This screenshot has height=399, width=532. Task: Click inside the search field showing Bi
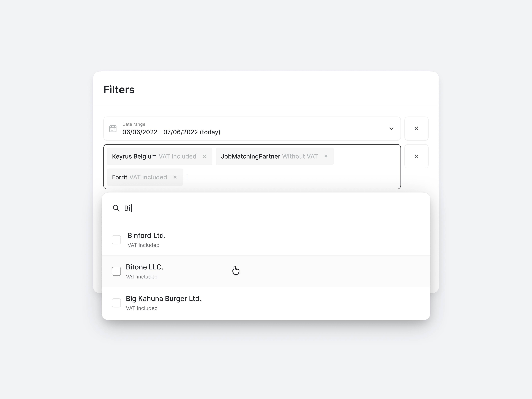pyautogui.click(x=168, y=208)
